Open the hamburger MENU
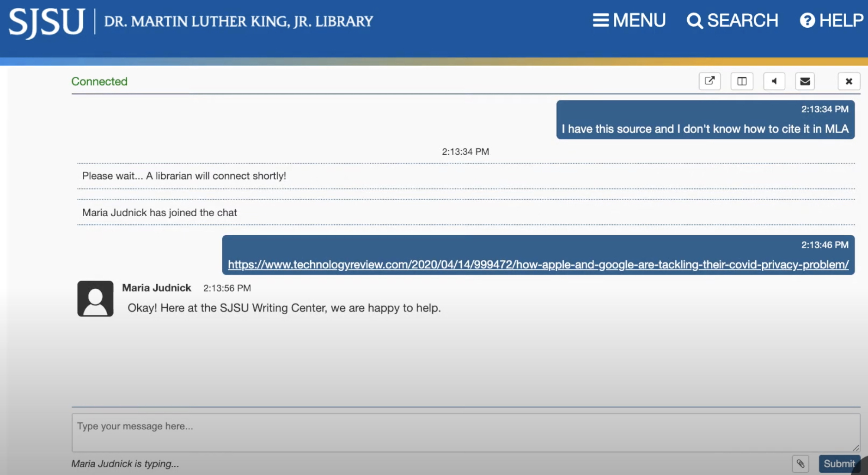 [629, 20]
